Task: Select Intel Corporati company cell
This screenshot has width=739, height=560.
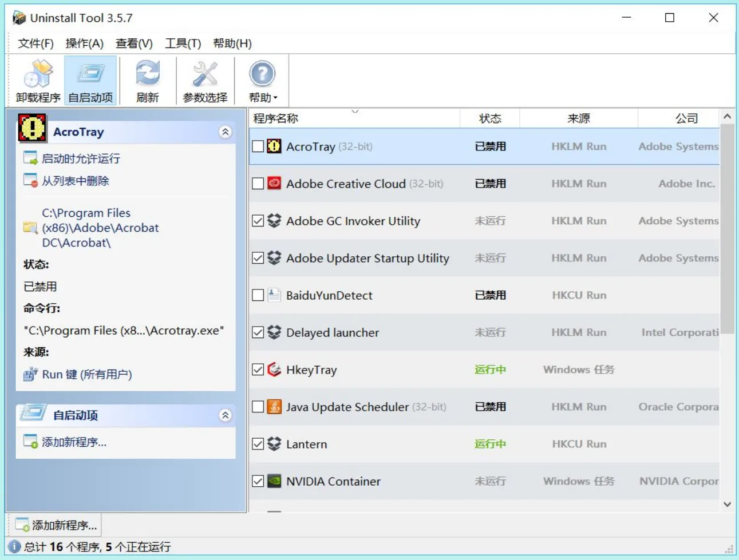Action: [679, 332]
